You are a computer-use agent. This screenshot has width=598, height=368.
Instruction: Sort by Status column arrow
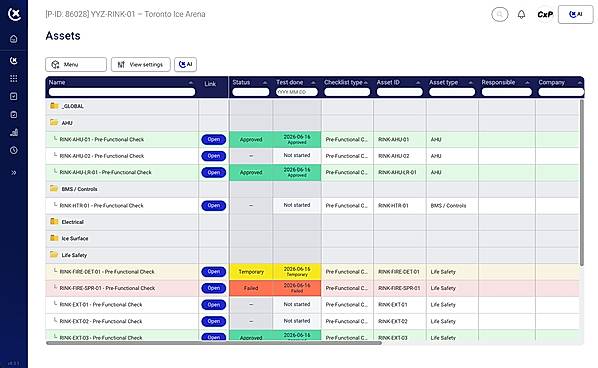click(x=265, y=83)
